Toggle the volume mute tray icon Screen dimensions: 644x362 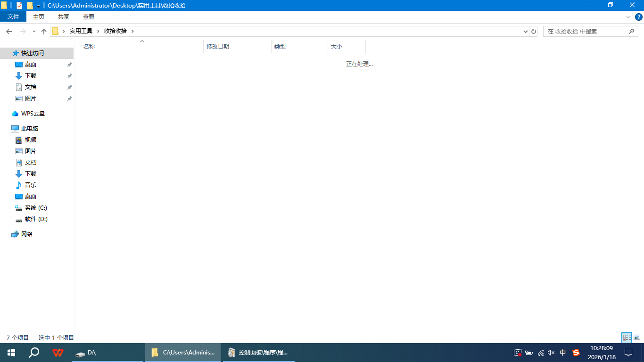point(551,353)
